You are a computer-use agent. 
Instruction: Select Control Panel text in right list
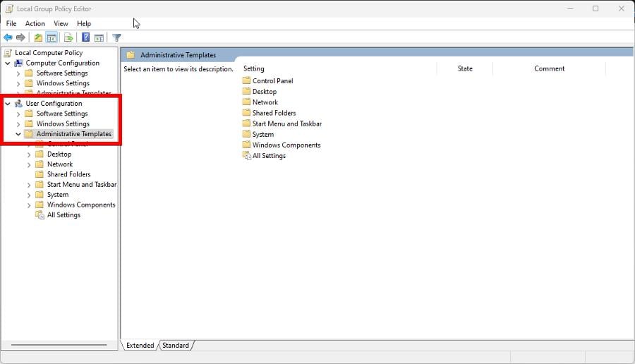pyautogui.click(x=272, y=80)
